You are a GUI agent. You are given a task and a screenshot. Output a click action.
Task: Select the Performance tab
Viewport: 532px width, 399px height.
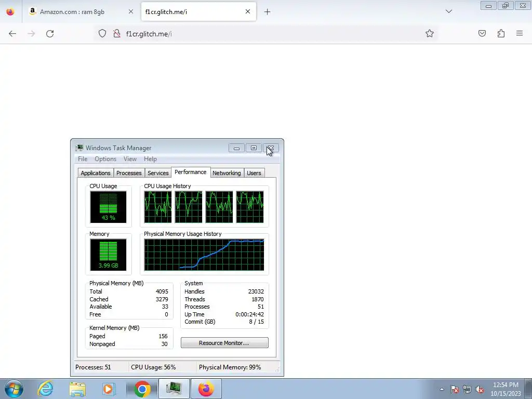[190, 172]
